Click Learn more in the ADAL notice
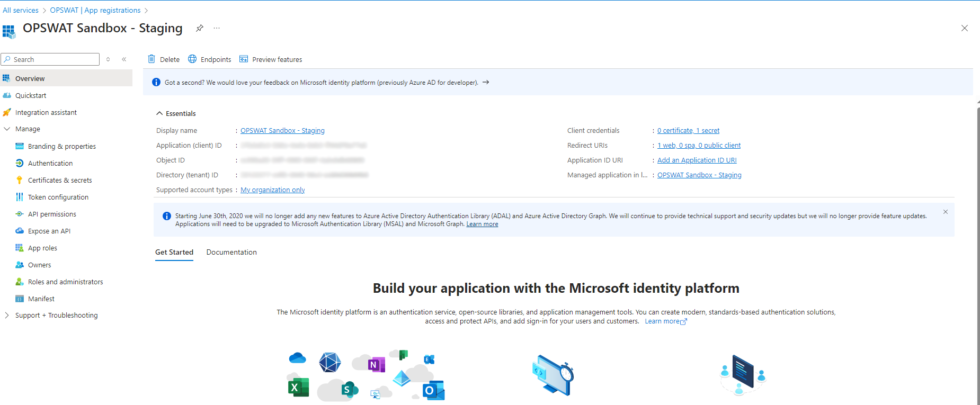 coord(482,224)
